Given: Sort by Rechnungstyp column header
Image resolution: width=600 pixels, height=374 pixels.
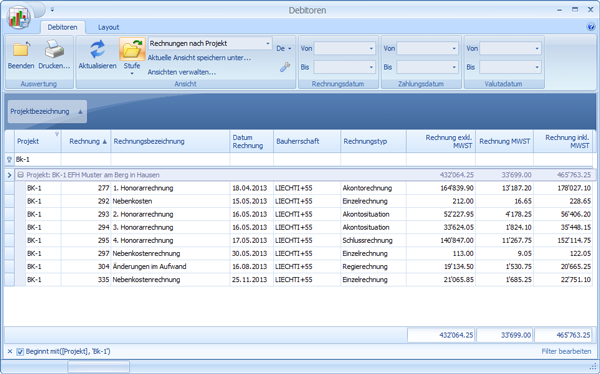Looking at the screenshot, I should point(373,141).
